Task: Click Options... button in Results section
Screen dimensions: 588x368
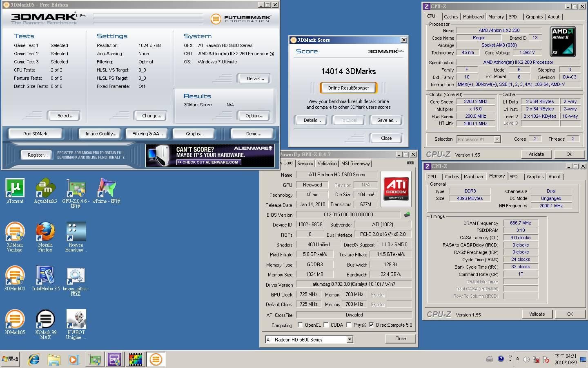Action: pyautogui.click(x=255, y=116)
